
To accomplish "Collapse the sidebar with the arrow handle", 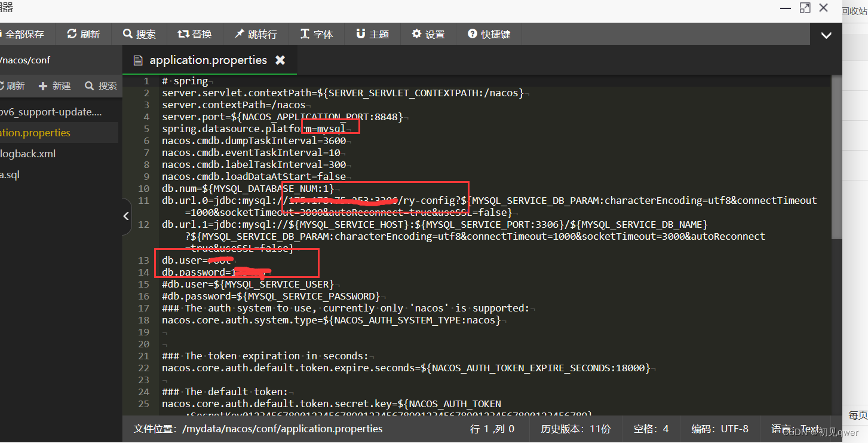I will pyautogui.click(x=126, y=216).
